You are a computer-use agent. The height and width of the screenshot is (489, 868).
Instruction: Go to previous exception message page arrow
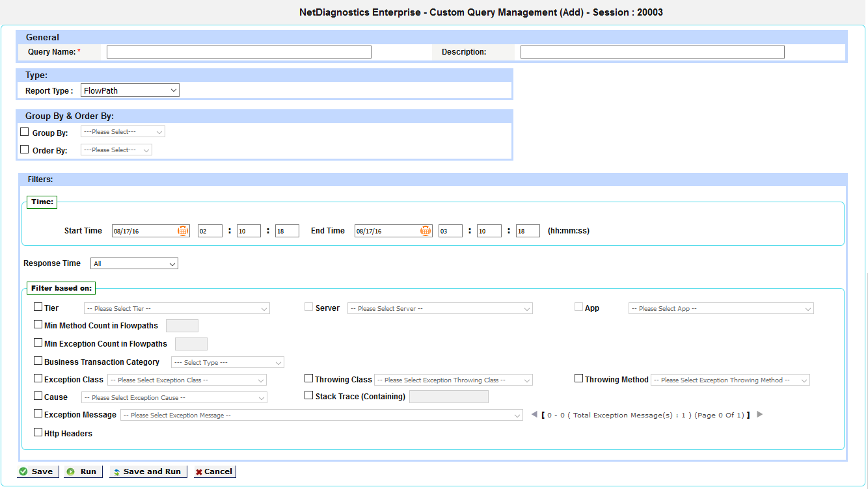coord(534,414)
